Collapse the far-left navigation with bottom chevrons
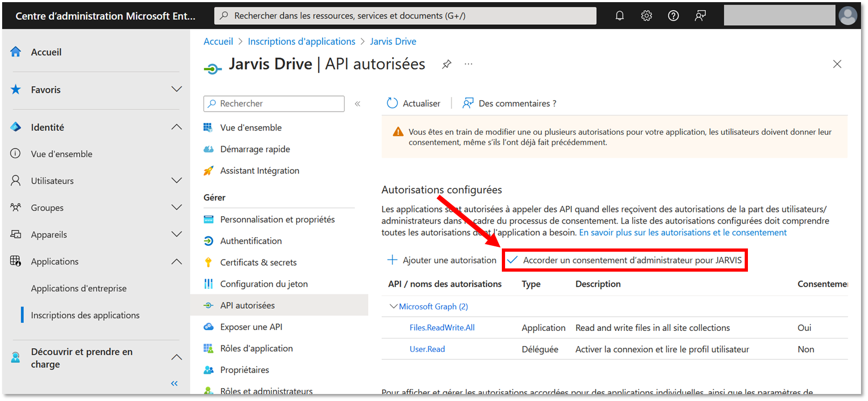 pyautogui.click(x=174, y=384)
